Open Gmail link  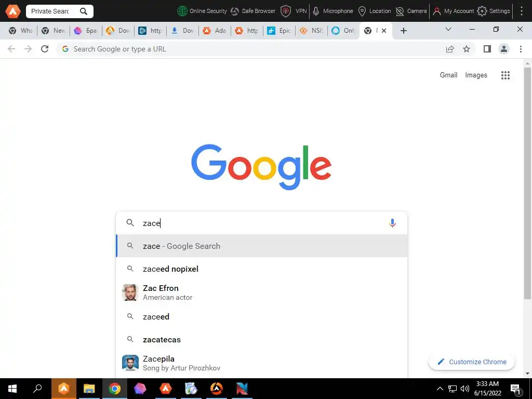tap(448, 75)
